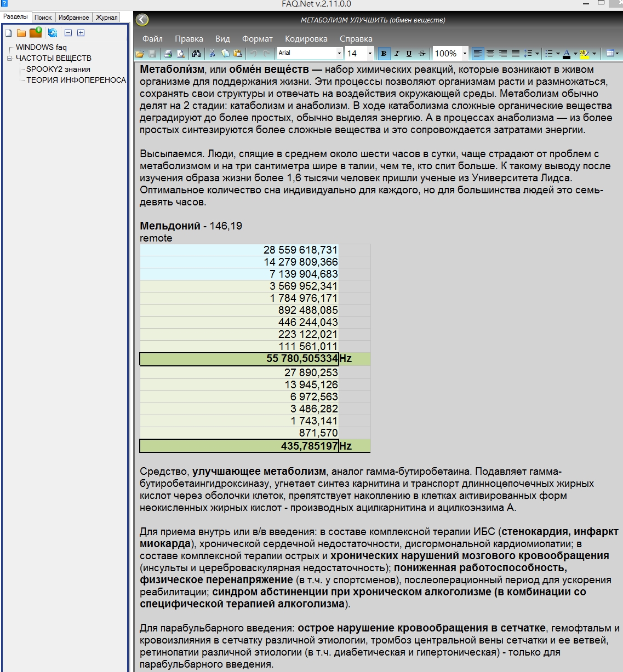Click the undo arrow icon
Viewport: 623px width, 672px height.
coord(254,54)
